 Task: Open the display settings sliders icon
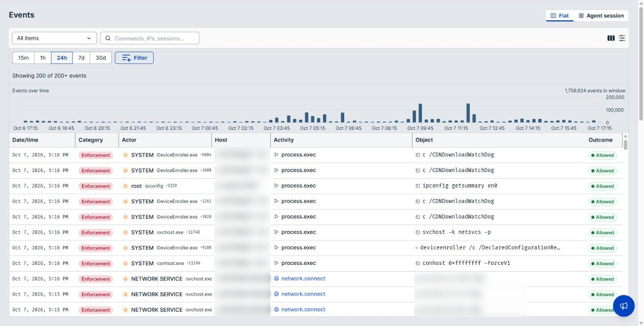[x=622, y=38]
